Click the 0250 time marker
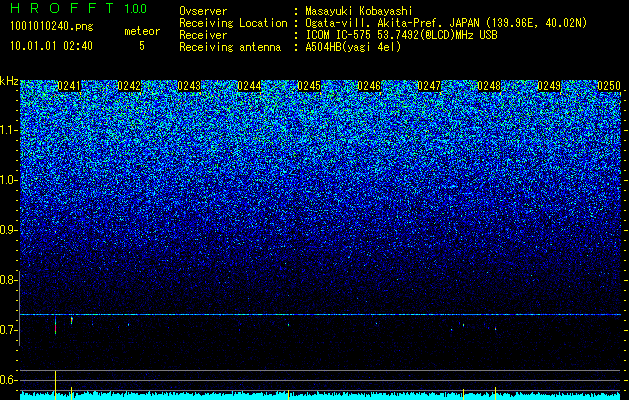 click(609, 86)
